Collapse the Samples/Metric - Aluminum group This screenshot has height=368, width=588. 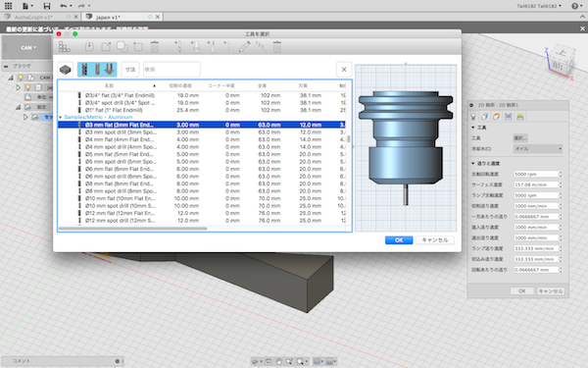61,117
